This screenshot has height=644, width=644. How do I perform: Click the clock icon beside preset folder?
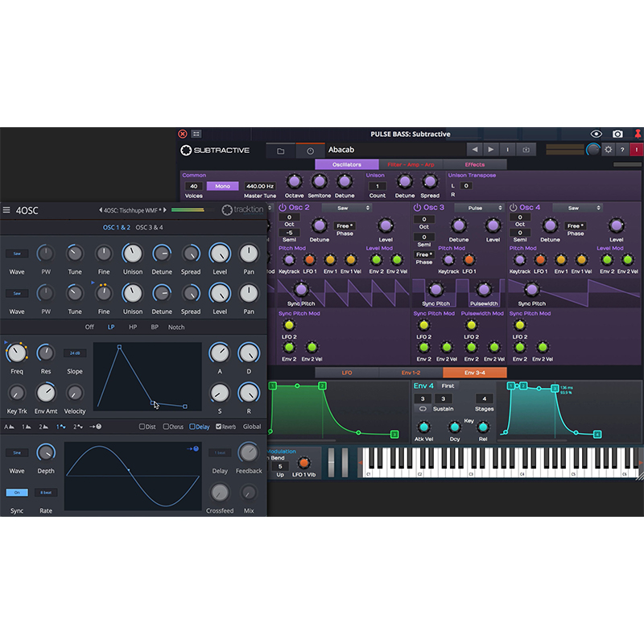(x=310, y=151)
